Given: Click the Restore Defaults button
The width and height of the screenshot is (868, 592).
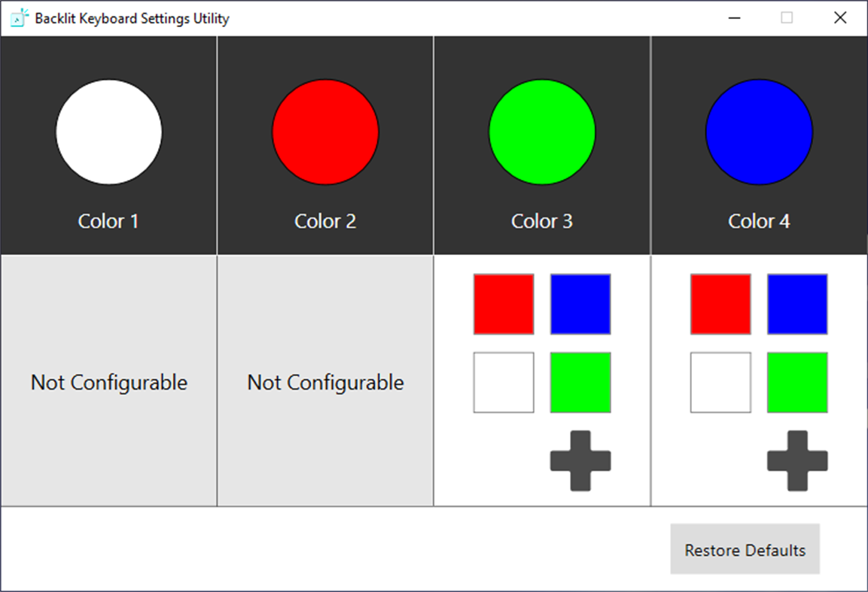Looking at the screenshot, I should click(745, 550).
